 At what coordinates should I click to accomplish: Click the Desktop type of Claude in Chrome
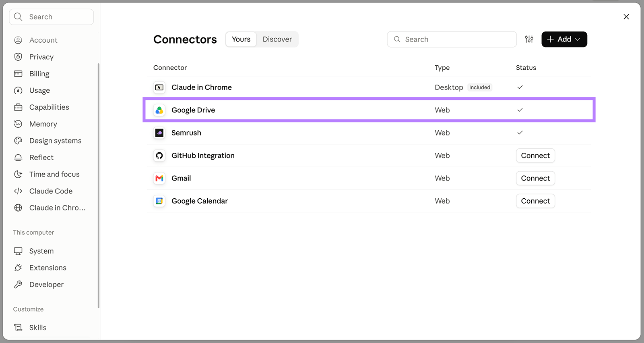pos(449,87)
